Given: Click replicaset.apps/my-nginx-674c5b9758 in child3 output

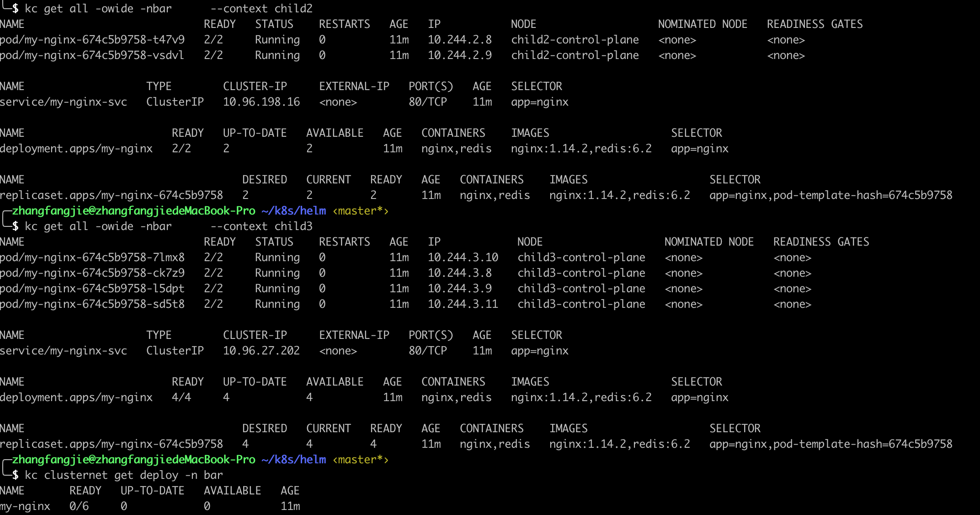Looking at the screenshot, I should click(x=112, y=443).
